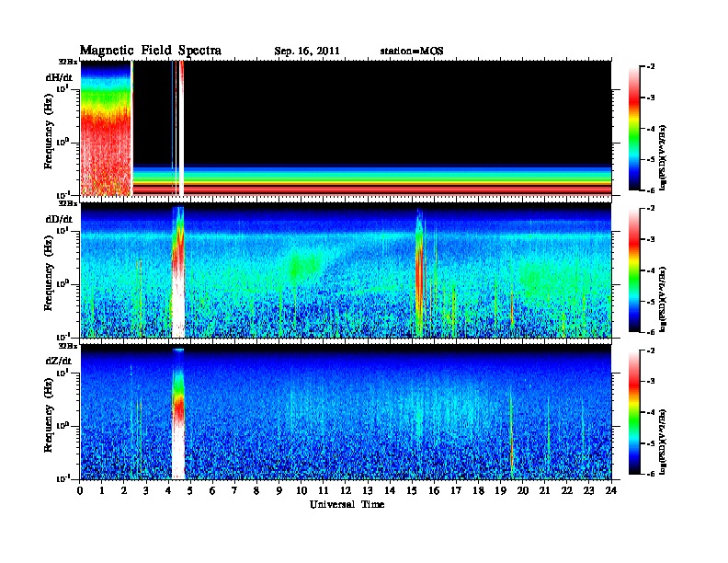Click the hour "18" tick label on time axis
Screen dimensions: 728x563
[478, 491]
